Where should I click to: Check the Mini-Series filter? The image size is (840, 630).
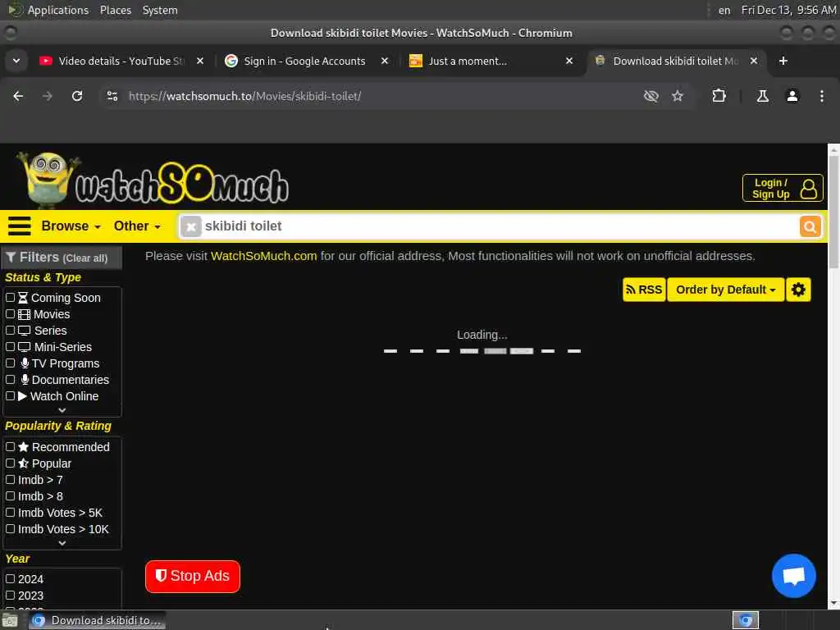pyautogui.click(x=10, y=347)
